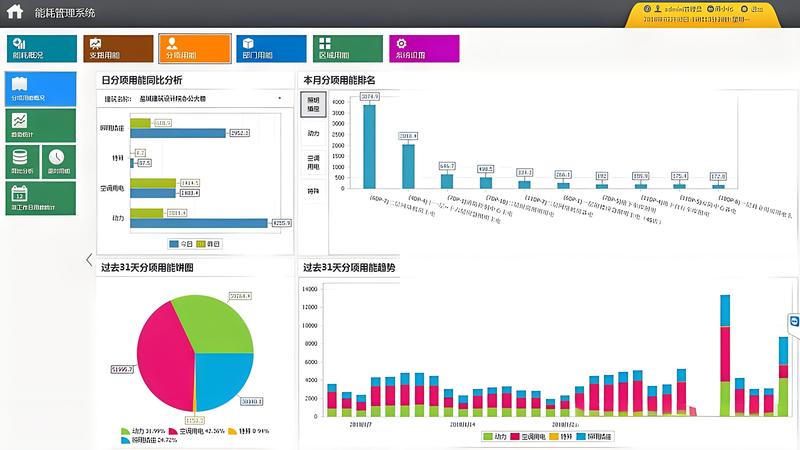Open the sidebar calendar workday statistics tile

tap(39, 196)
